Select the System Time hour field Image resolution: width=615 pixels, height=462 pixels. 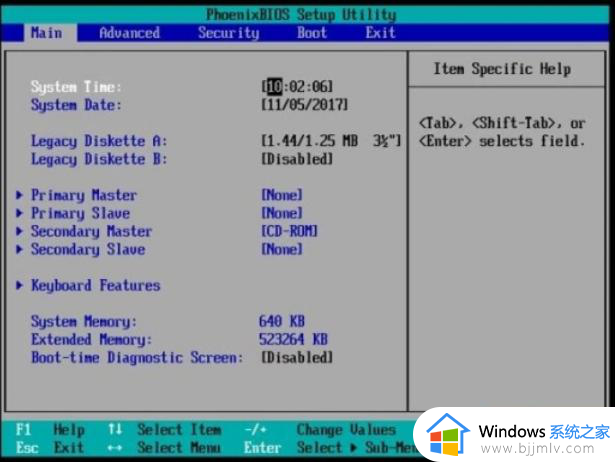(x=274, y=86)
